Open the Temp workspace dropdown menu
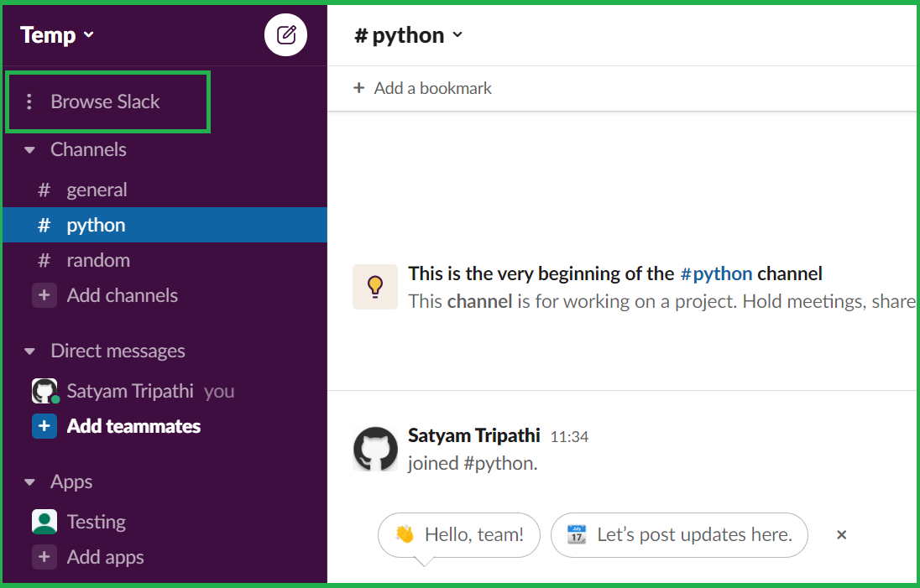 (57, 35)
